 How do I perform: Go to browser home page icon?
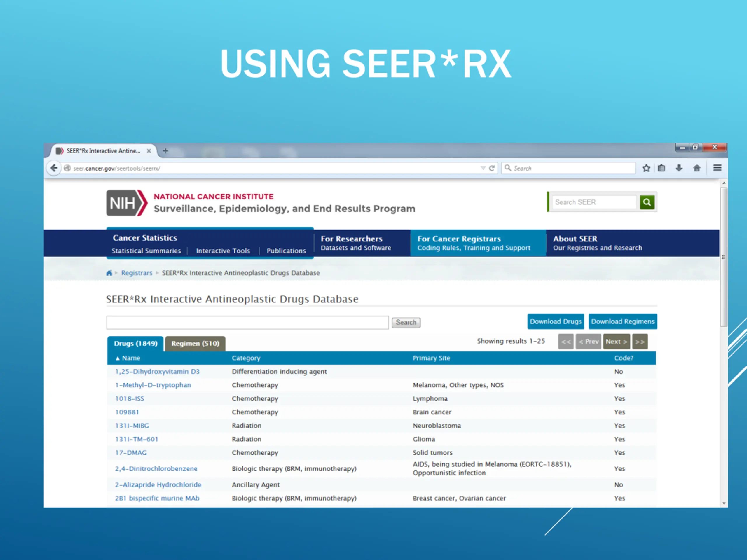tap(697, 168)
